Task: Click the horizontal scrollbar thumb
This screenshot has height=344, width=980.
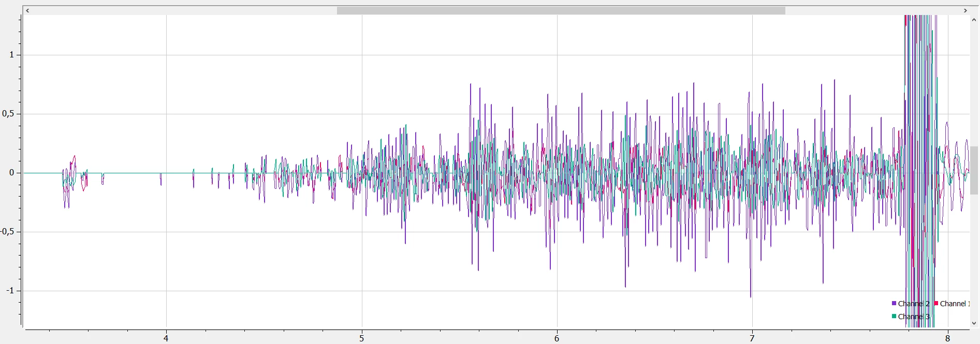Action: point(561,10)
